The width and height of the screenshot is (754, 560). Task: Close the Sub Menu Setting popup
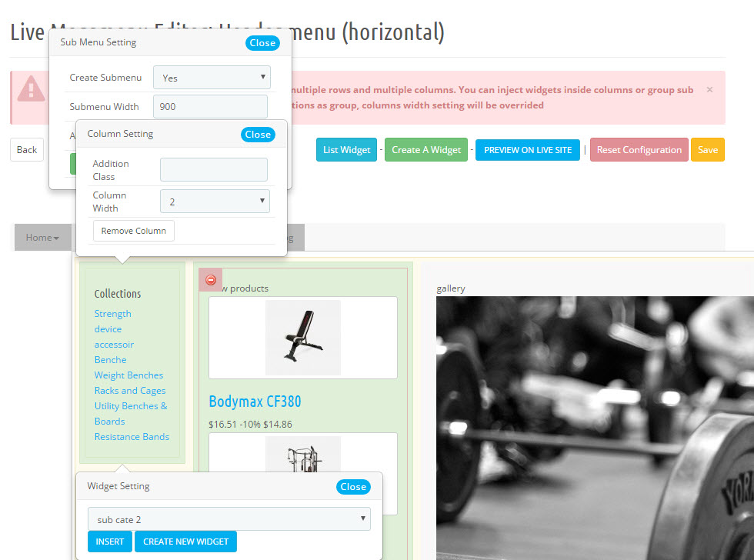(262, 43)
